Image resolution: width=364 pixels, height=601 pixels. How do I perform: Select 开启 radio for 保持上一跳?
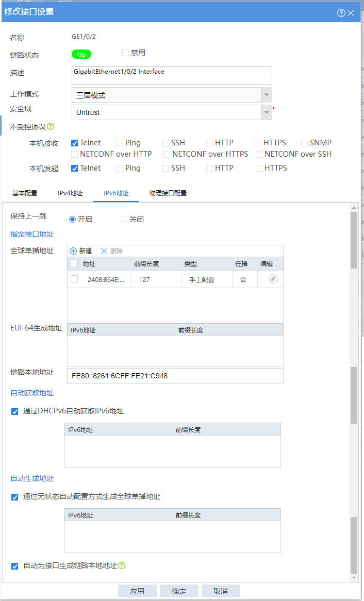pos(72,219)
